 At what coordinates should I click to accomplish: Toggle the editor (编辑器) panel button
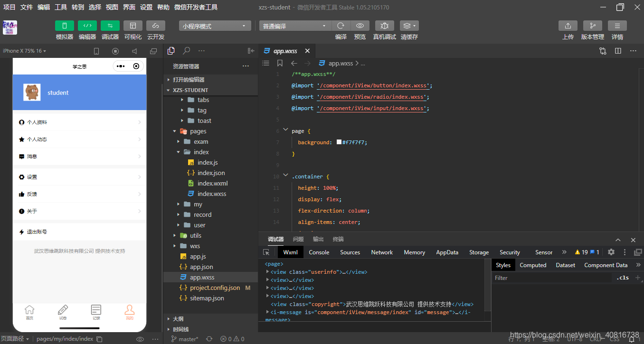click(87, 26)
